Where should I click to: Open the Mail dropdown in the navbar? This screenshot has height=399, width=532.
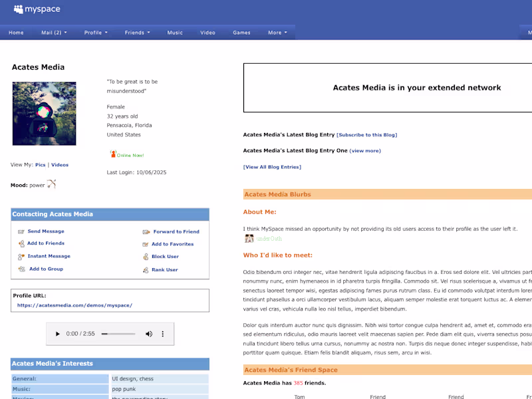pos(54,32)
